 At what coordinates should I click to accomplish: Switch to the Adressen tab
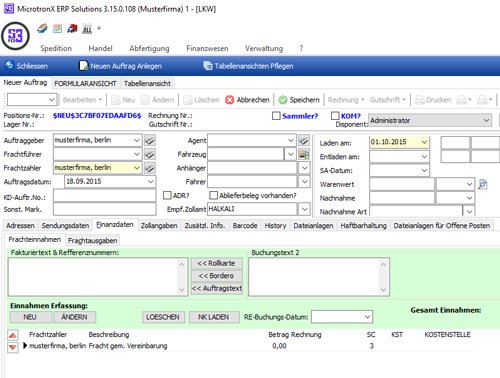20,226
